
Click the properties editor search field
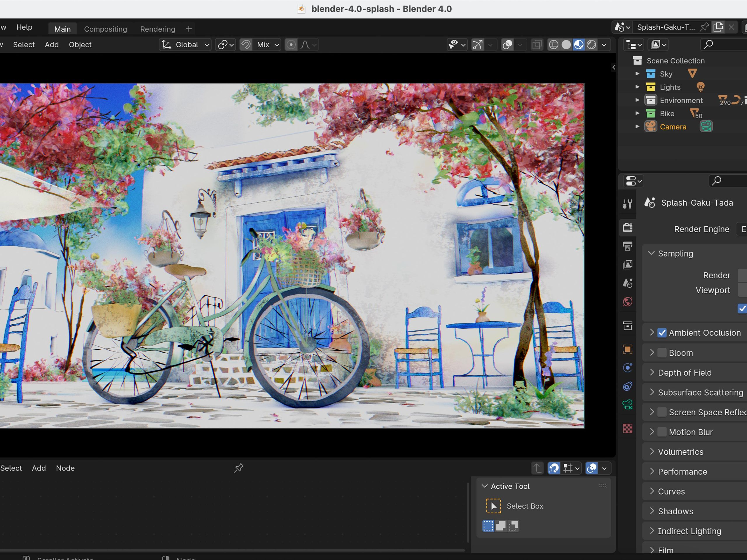[x=729, y=181]
